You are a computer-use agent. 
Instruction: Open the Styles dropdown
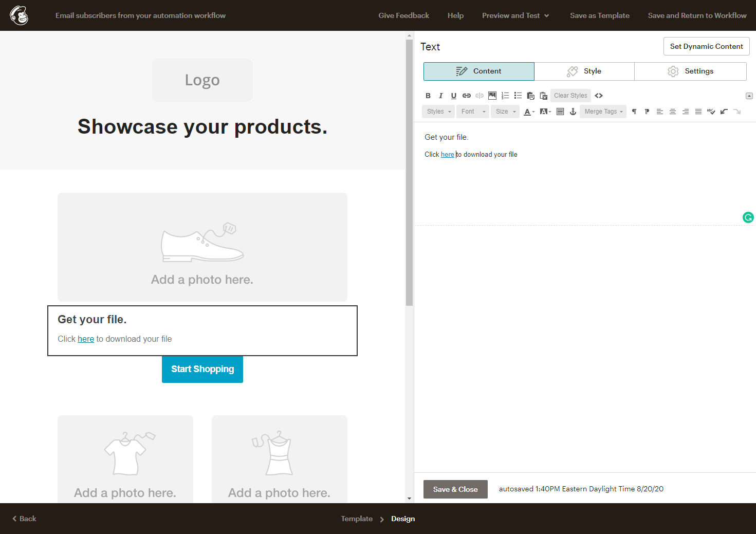tap(438, 112)
